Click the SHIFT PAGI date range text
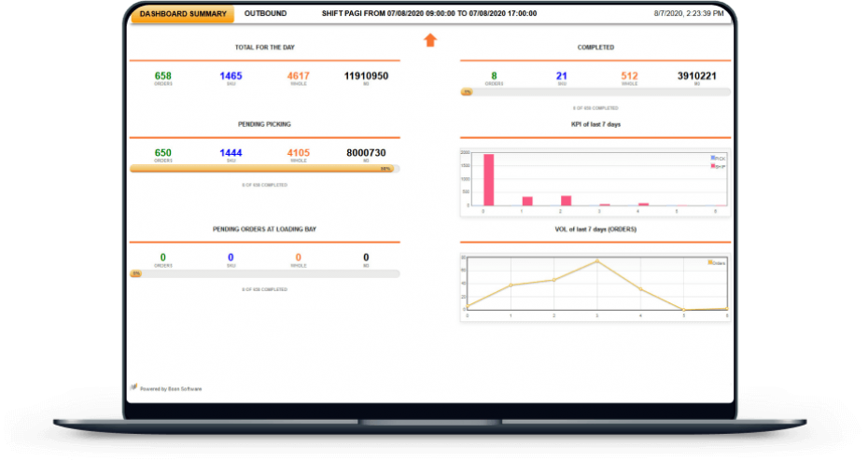The width and height of the screenshot is (868, 461). 429,13
